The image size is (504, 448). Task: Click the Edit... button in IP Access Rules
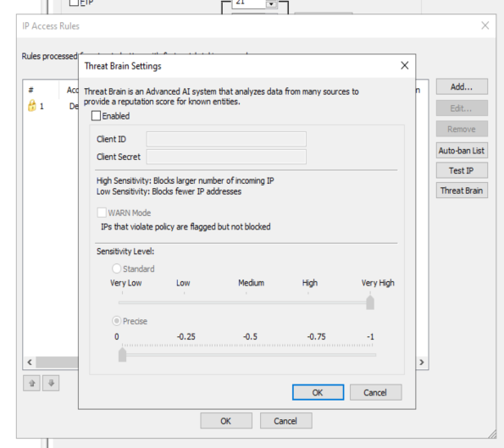[x=462, y=108]
